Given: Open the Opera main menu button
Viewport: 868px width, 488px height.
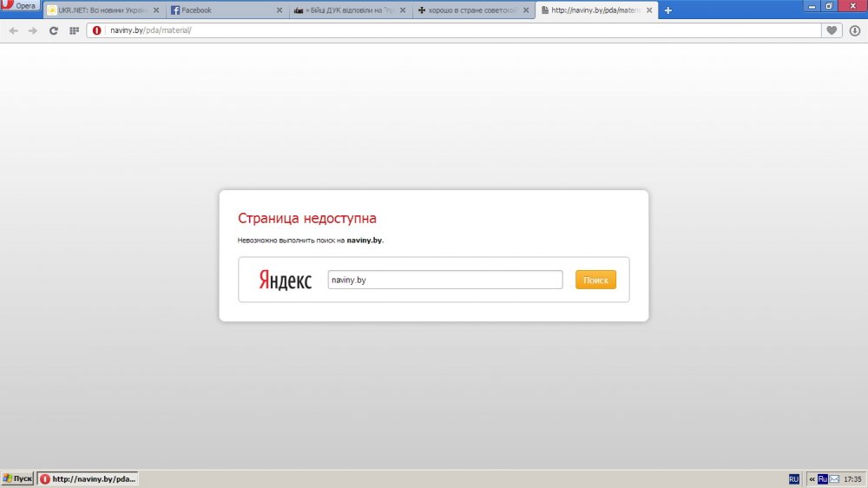Looking at the screenshot, I should [19, 5].
